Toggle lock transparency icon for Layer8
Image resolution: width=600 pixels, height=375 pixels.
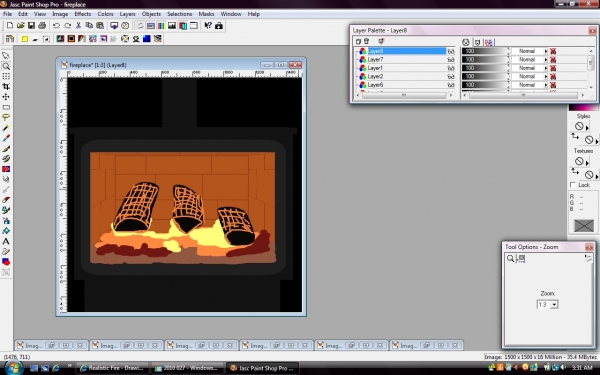pos(553,51)
